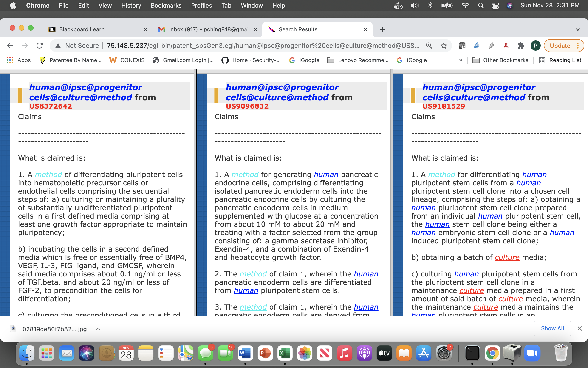Open the Home · Security GitHub bookmark
Screen dimensions: 588x368
point(251,60)
